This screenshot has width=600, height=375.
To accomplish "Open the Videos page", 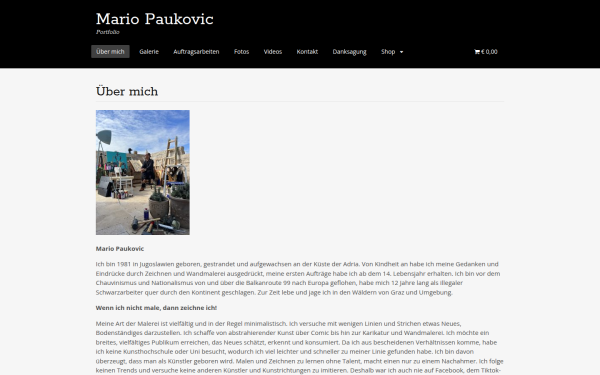I will coord(273,52).
